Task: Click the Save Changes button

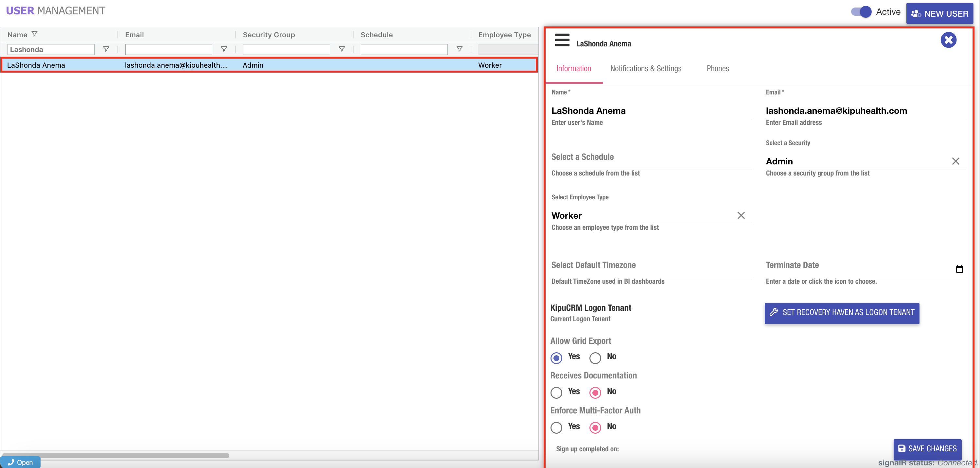Action: click(x=927, y=449)
